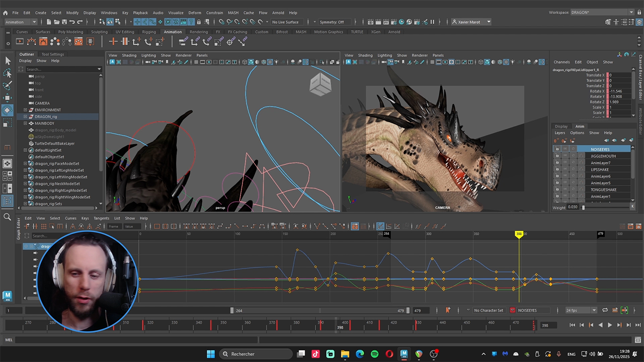Click Motion Trail icon on Animation shelf
Image resolution: width=644 pixels, height=362 pixels.
click(x=31, y=41)
